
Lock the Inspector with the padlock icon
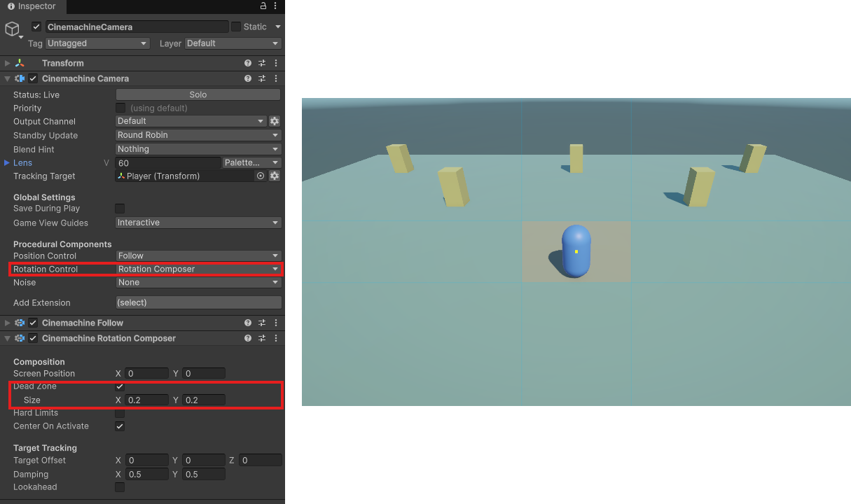point(263,6)
